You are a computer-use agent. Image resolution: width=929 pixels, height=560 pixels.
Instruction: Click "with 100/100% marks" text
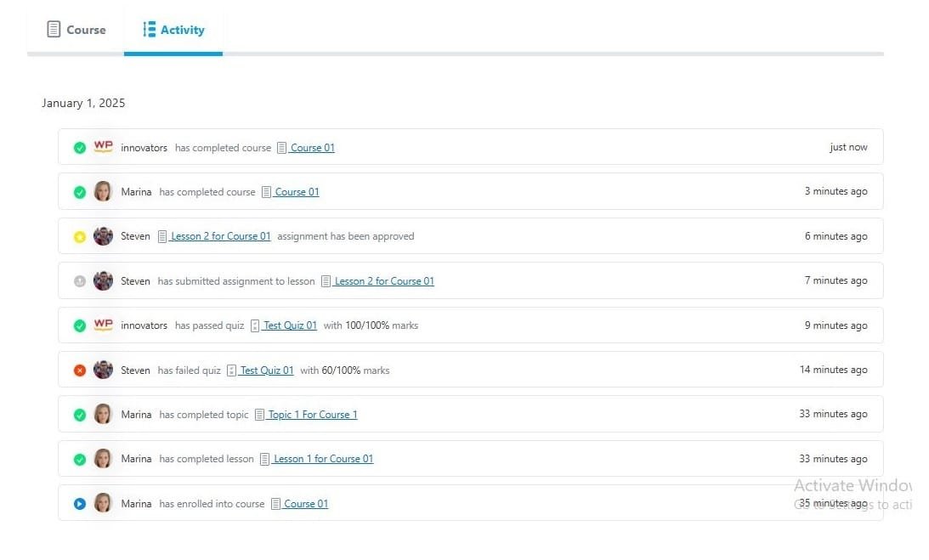coord(371,325)
